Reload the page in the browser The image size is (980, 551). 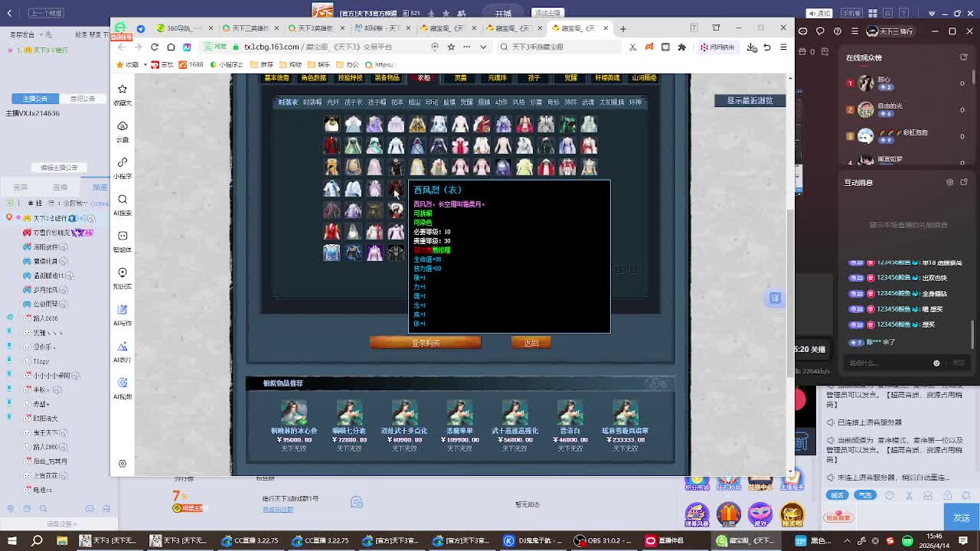(x=155, y=47)
